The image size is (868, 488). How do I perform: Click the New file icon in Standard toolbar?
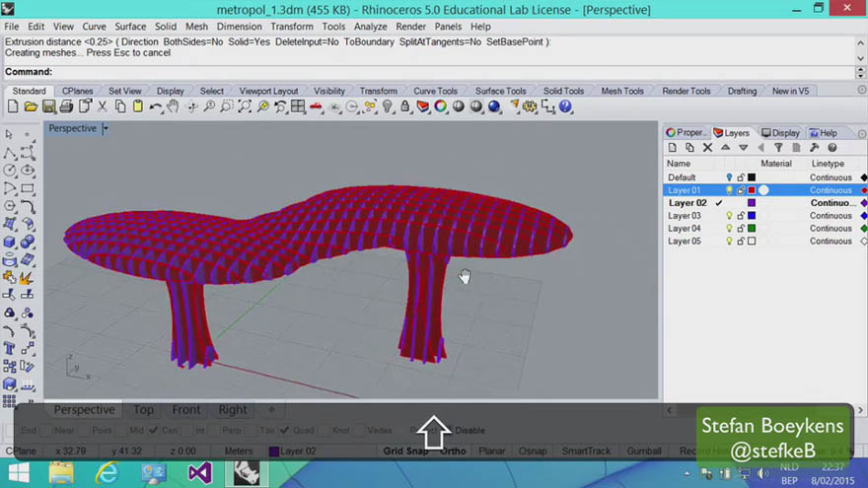click(13, 106)
